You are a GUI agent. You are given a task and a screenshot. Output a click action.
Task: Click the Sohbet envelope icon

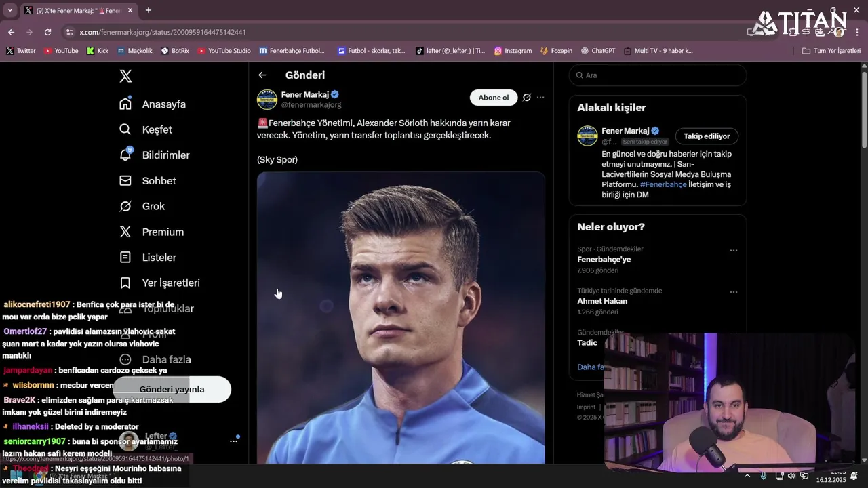pyautogui.click(x=125, y=181)
